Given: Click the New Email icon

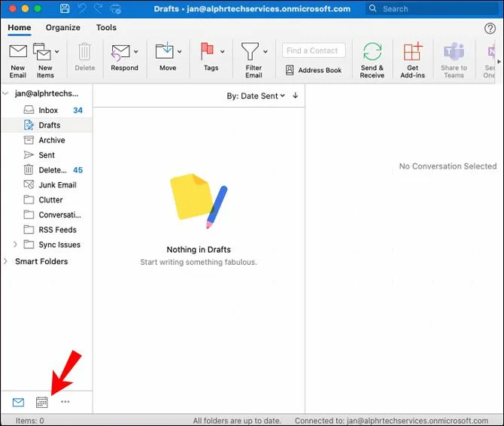Looking at the screenshot, I should pos(18,53).
